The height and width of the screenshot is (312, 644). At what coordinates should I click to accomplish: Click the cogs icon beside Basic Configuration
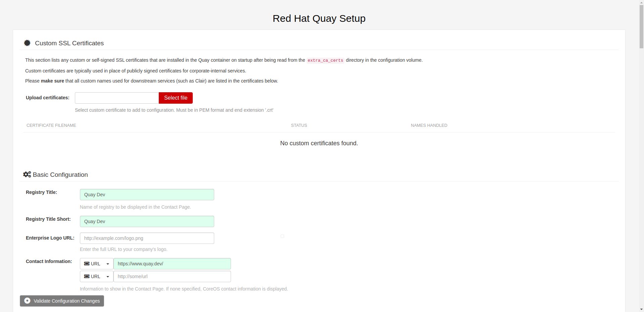click(27, 174)
